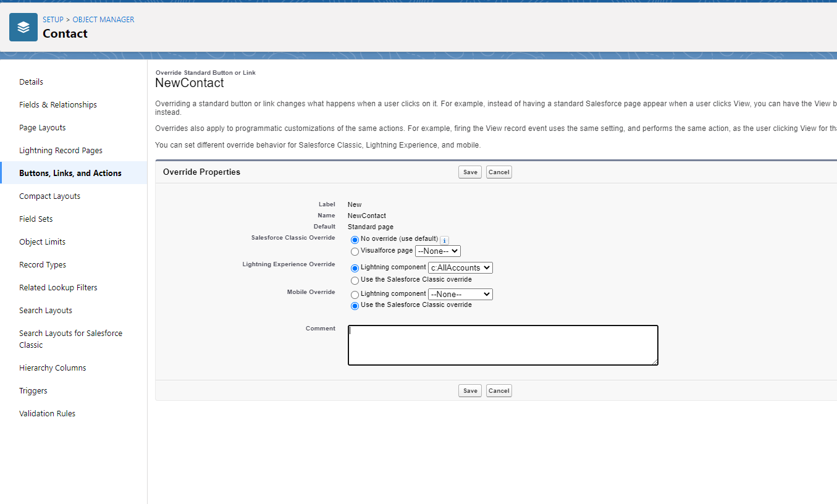Open Lightning Record Pages
The height and width of the screenshot is (504, 837).
tap(61, 150)
